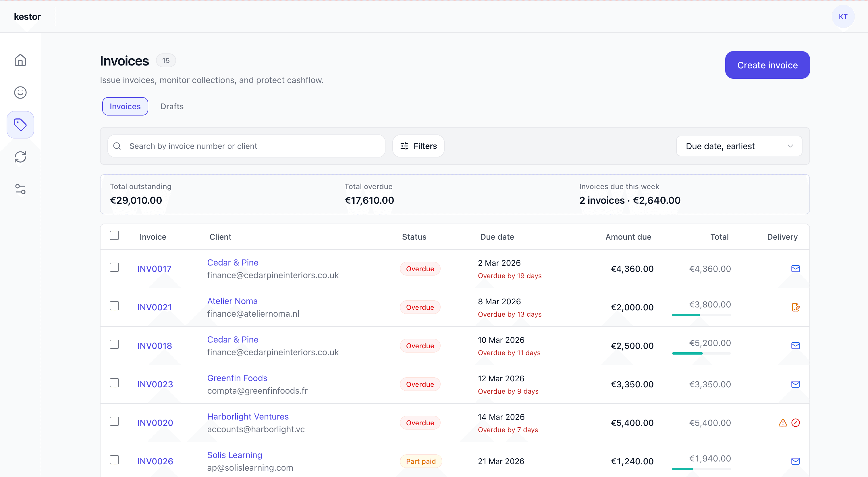This screenshot has height=477, width=868.
Task: Select the Invoices tab
Action: pyautogui.click(x=125, y=107)
